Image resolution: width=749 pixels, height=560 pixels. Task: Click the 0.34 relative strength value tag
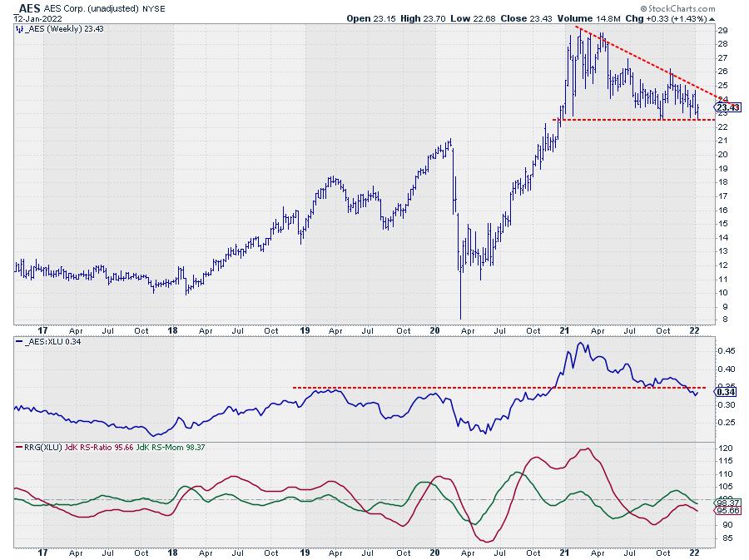pyautogui.click(x=727, y=390)
